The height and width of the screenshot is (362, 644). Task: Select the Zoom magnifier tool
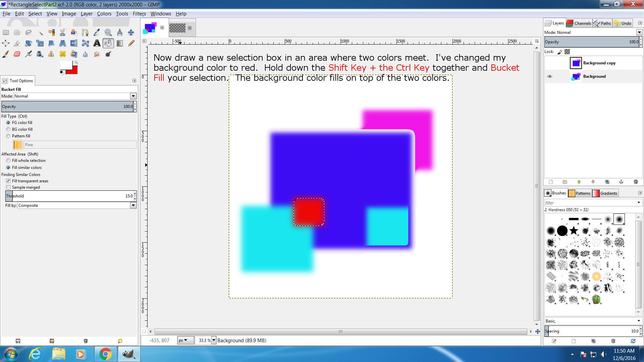point(108,33)
